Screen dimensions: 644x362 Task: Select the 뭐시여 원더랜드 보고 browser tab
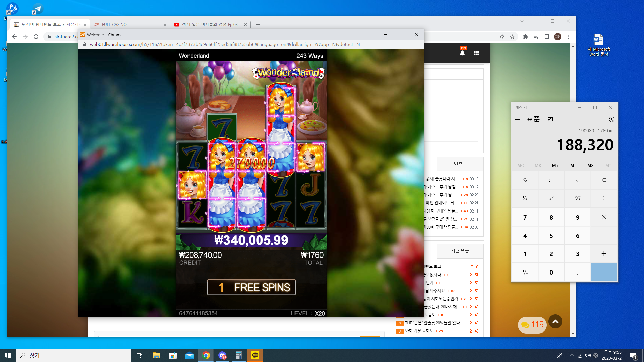50,24
